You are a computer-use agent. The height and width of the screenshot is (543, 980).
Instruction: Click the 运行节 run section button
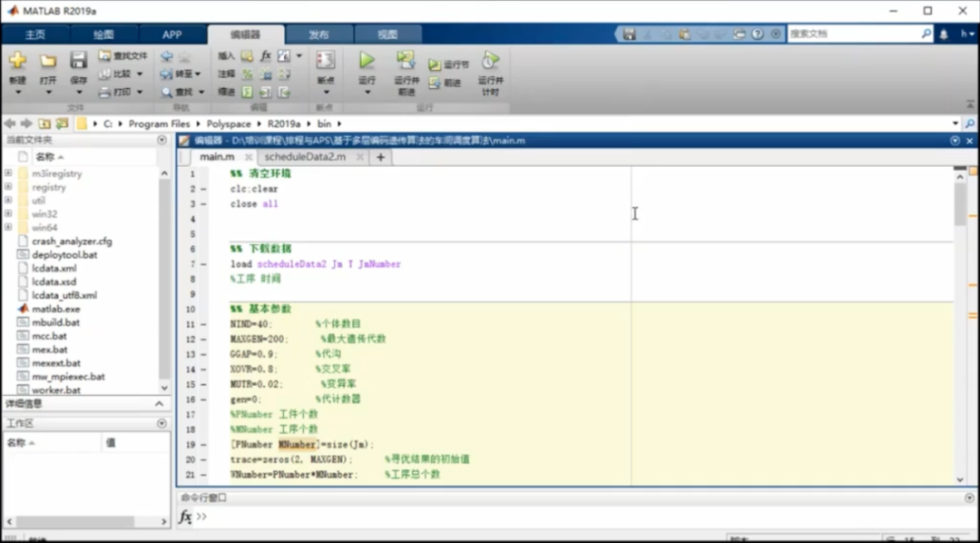click(x=449, y=65)
